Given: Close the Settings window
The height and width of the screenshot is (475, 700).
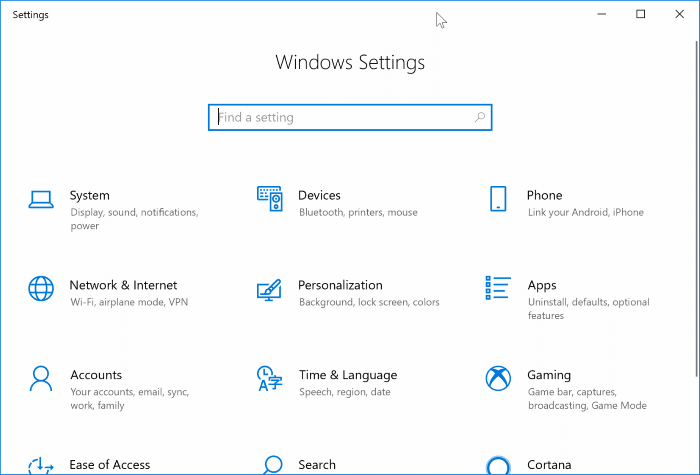Looking at the screenshot, I should [x=679, y=14].
